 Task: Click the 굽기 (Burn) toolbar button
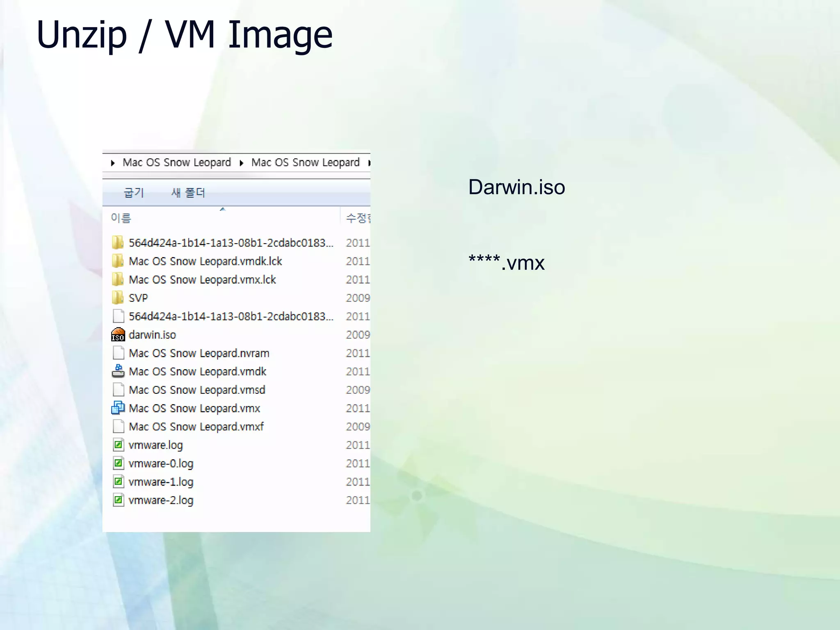click(134, 192)
